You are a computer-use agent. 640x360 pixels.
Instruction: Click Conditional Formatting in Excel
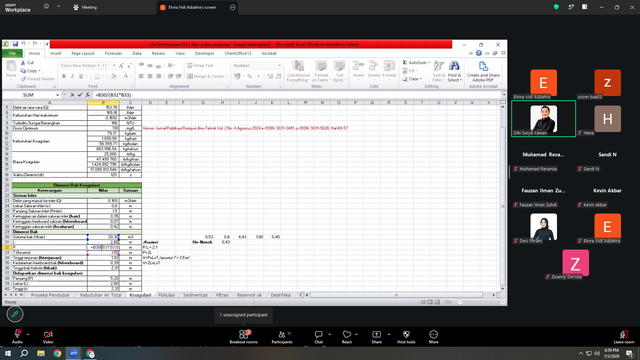[x=298, y=71]
